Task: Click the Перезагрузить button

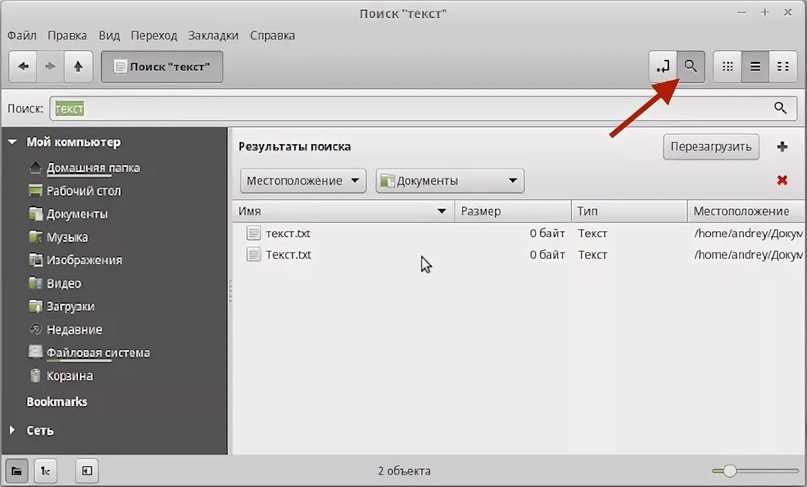Action: pyautogui.click(x=711, y=147)
